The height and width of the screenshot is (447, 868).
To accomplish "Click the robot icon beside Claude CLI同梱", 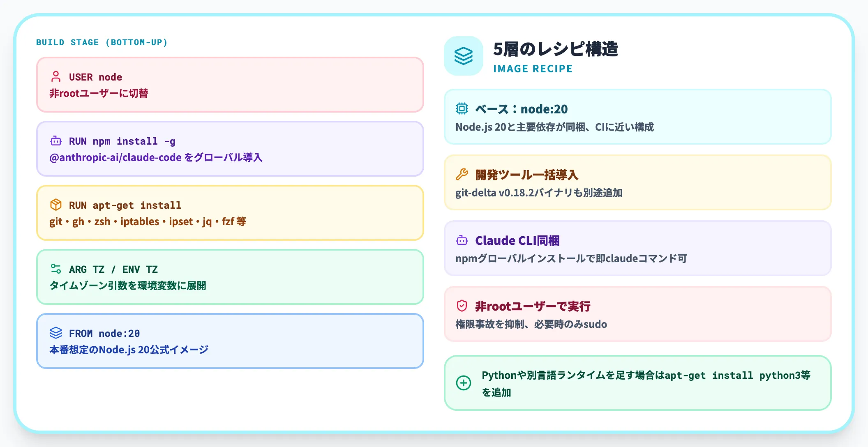I will click(462, 240).
